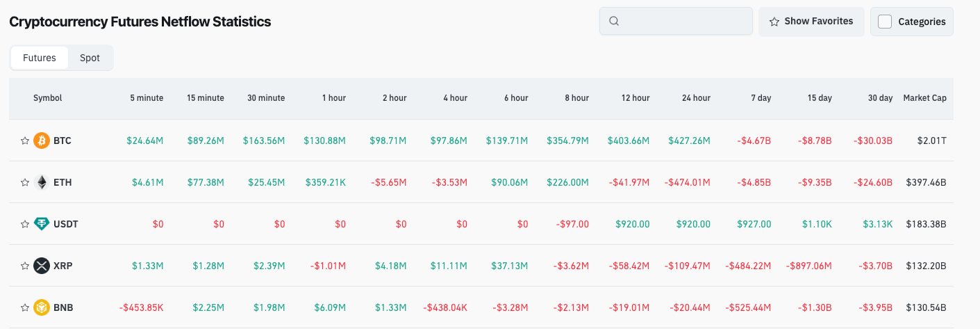The image size is (980, 329).
Task: Click BTC 24 hour value $427.26M
Action: 689,141
